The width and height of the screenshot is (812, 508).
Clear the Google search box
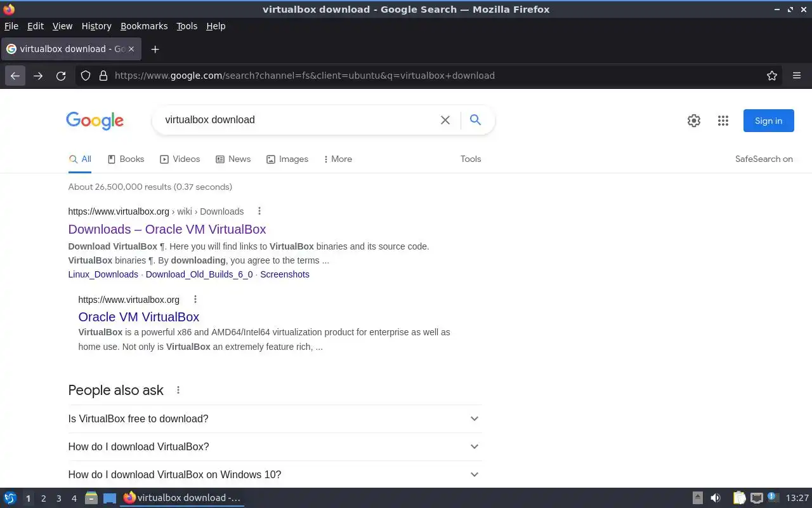click(x=445, y=120)
